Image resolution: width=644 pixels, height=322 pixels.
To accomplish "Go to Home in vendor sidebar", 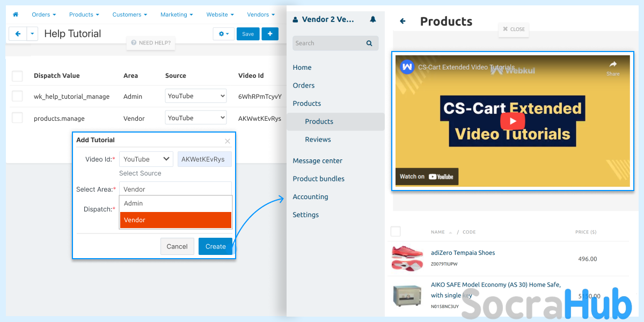I will (302, 67).
